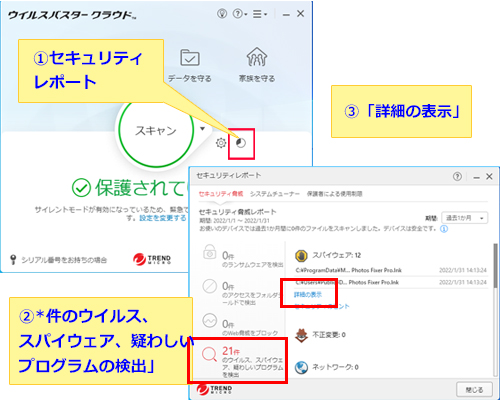
Task: Click the lightbulb tips icon in title bar
Action: (222, 14)
